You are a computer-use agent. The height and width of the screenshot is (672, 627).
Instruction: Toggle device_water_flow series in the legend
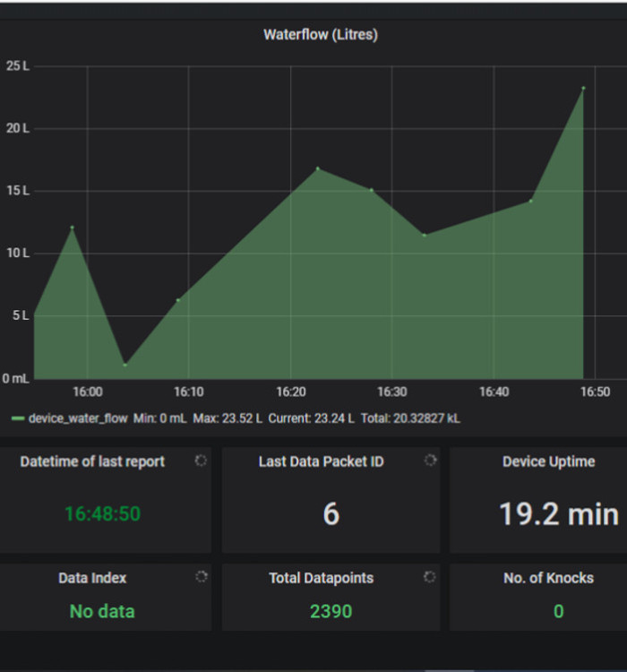click(78, 418)
